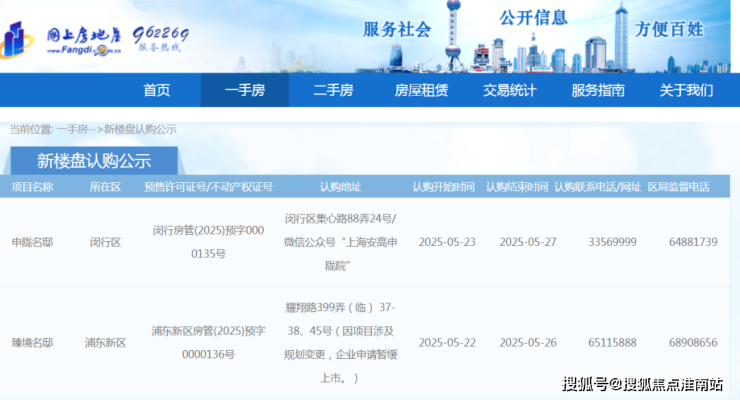Click 一手房 in the breadcrumb path
The image size is (740, 400).
point(74,130)
